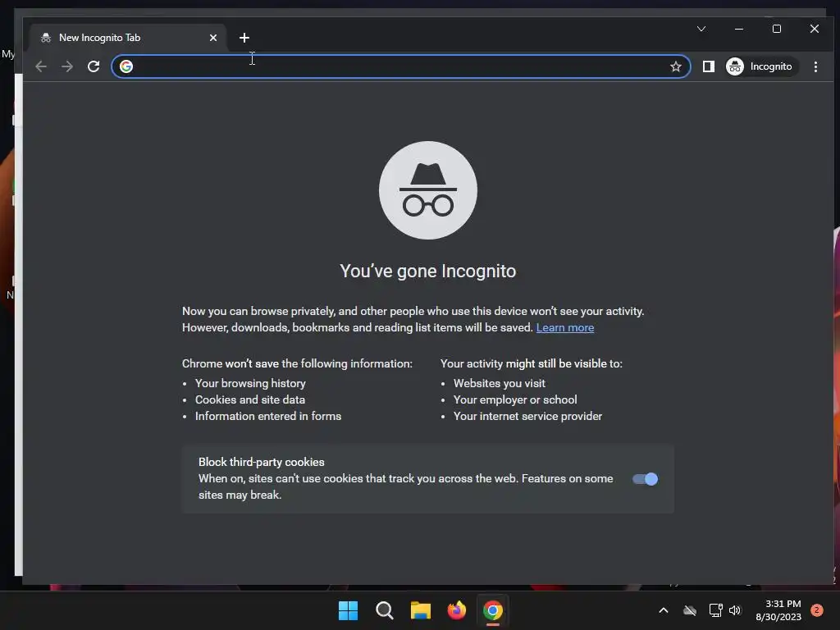The image size is (840, 630).
Task: Click the 'You've gone Incognito' heading
Action: coord(428,271)
